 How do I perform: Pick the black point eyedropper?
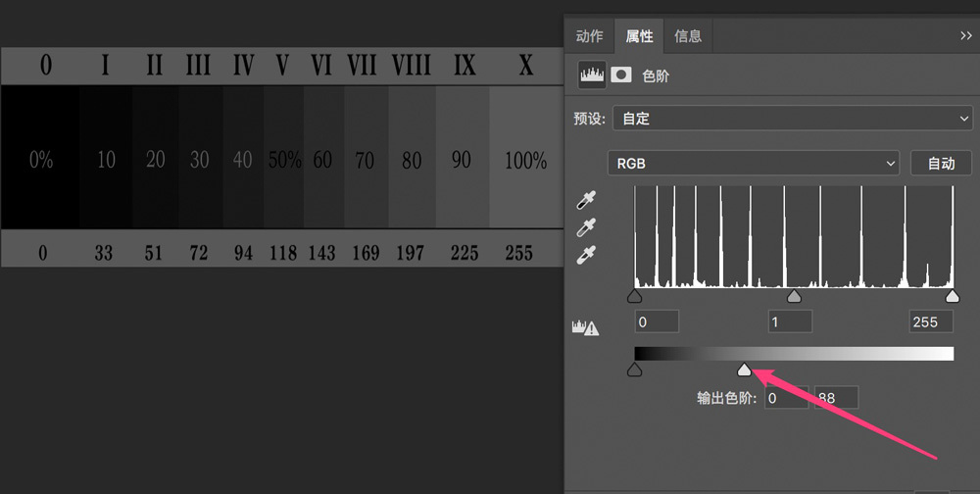[x=586, y=201]
